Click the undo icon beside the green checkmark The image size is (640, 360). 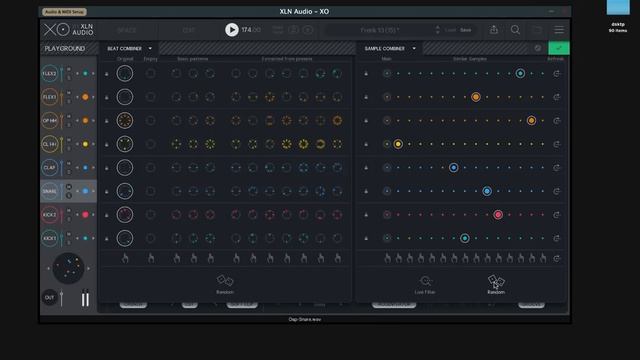(x=538, y=48)
